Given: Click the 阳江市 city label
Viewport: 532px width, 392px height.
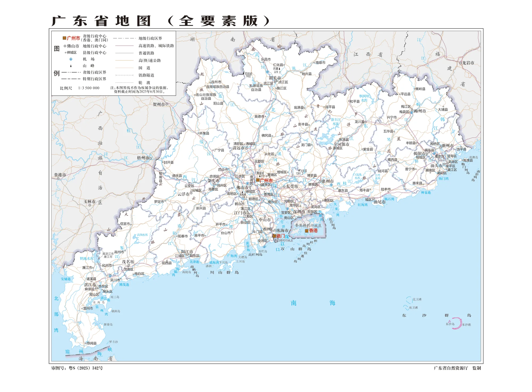Looking at the screenshot, I should pyautogui.click(x=187, y=252).
